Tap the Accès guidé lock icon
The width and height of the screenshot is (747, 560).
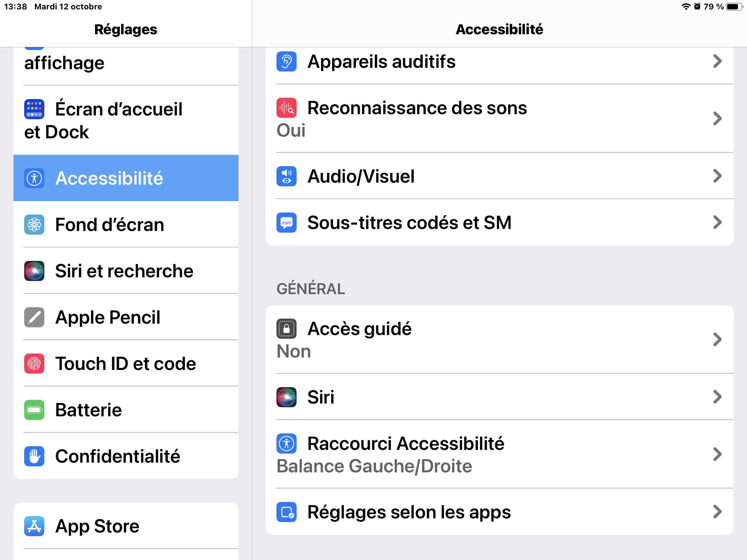[287, 328]
